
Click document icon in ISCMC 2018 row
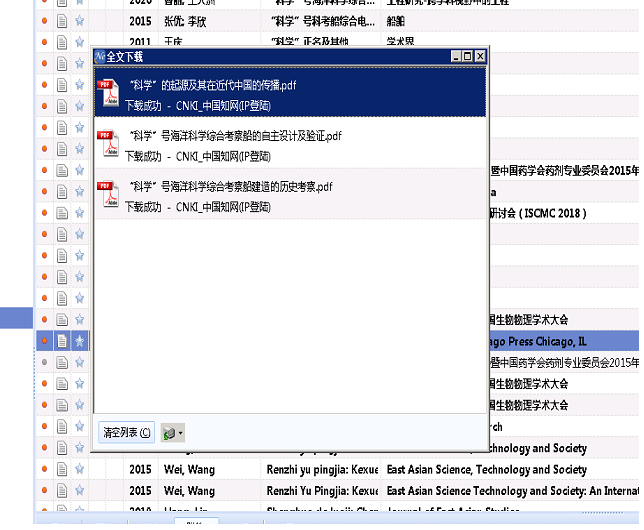[x=62, y=213]
